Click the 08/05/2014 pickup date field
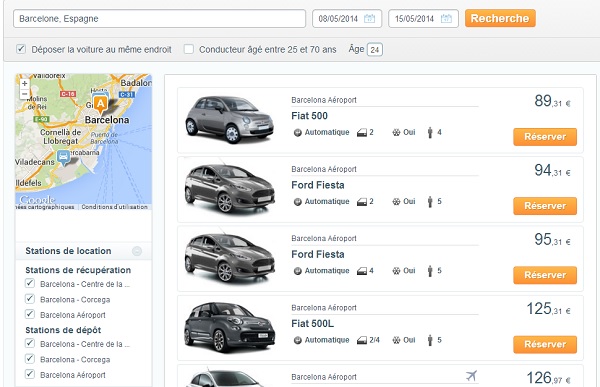The image size is (600, 387). pyautogui.click(x=347, y=18)
